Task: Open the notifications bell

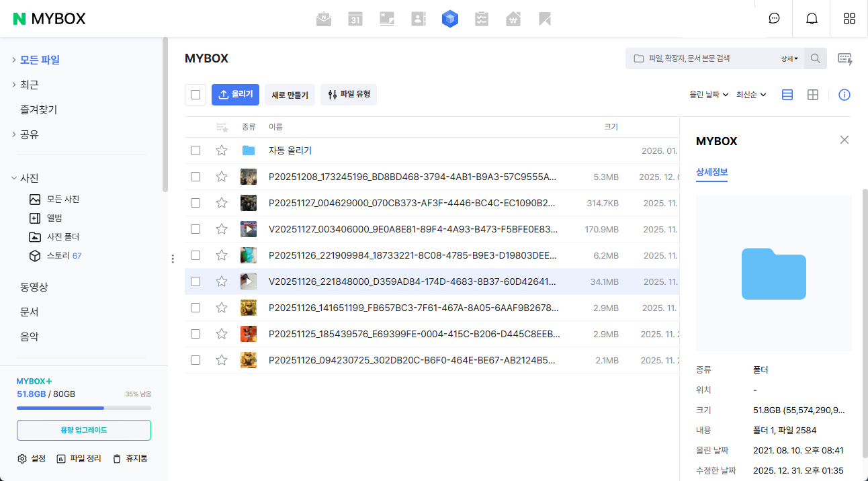Action: [x=812, y=19]
